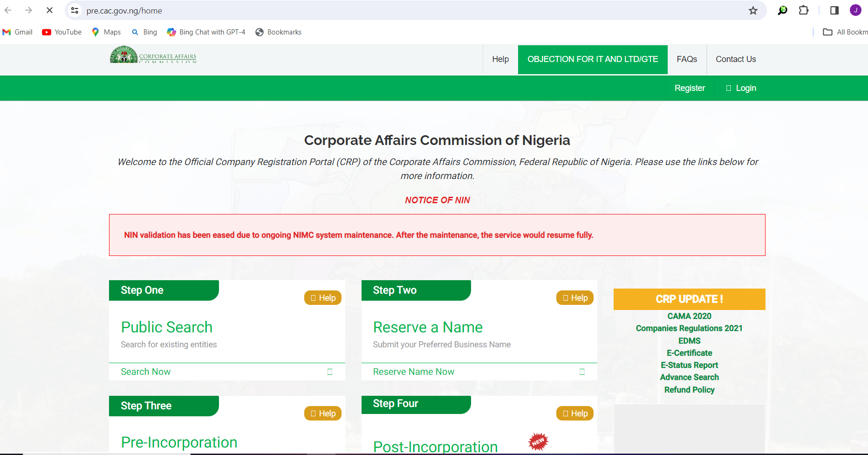The height and width of the screenshot is (455, 868).
Task: Bookmark this page with the star icon
Action: pos(753,11)
